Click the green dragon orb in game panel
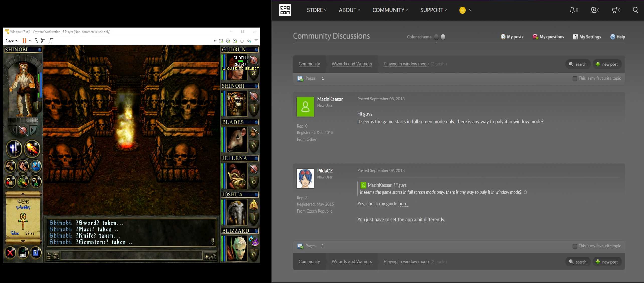This screenshot has width=644, height=283. click(23, 181)
